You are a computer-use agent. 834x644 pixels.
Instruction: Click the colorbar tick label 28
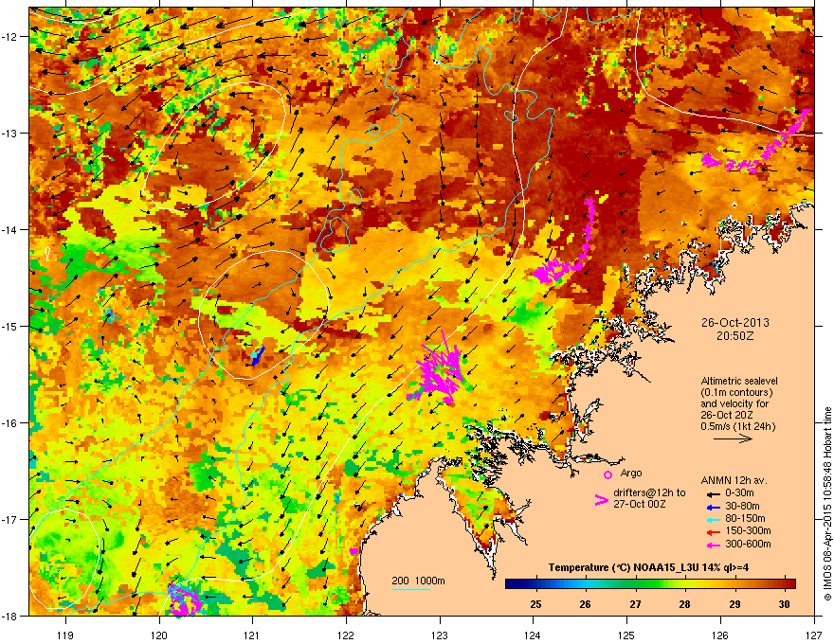click(x=684, y=604)
